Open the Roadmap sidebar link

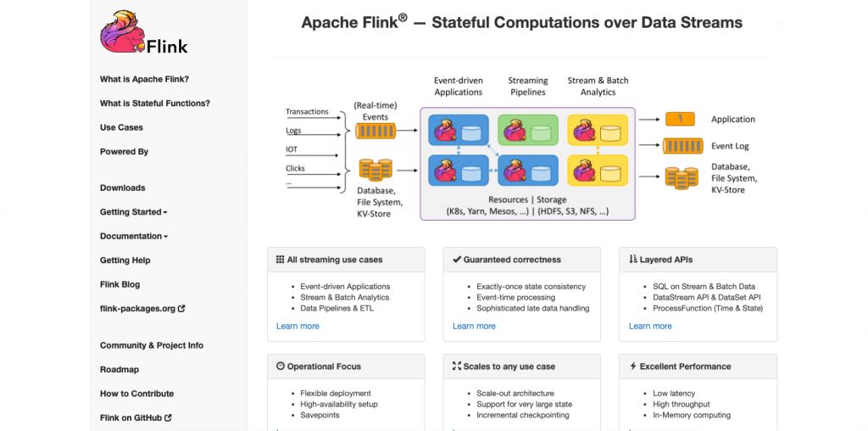120,370
